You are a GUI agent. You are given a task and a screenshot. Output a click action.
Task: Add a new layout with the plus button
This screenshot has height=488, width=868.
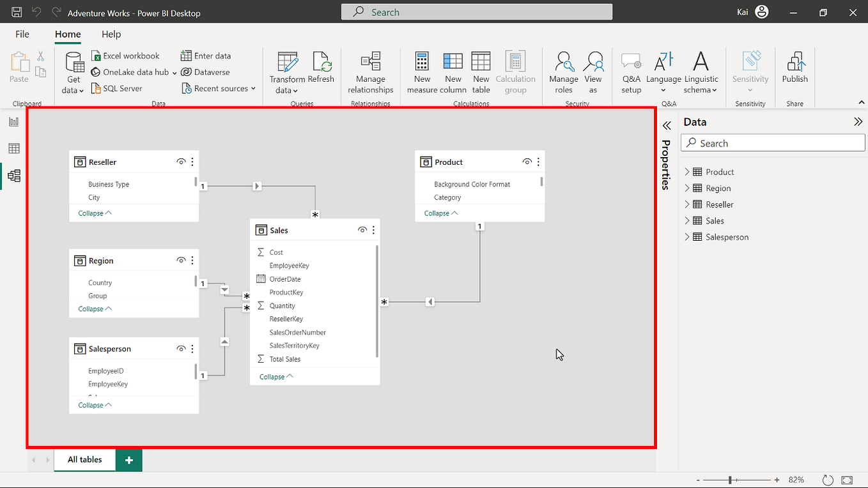[x=128, y=459]
